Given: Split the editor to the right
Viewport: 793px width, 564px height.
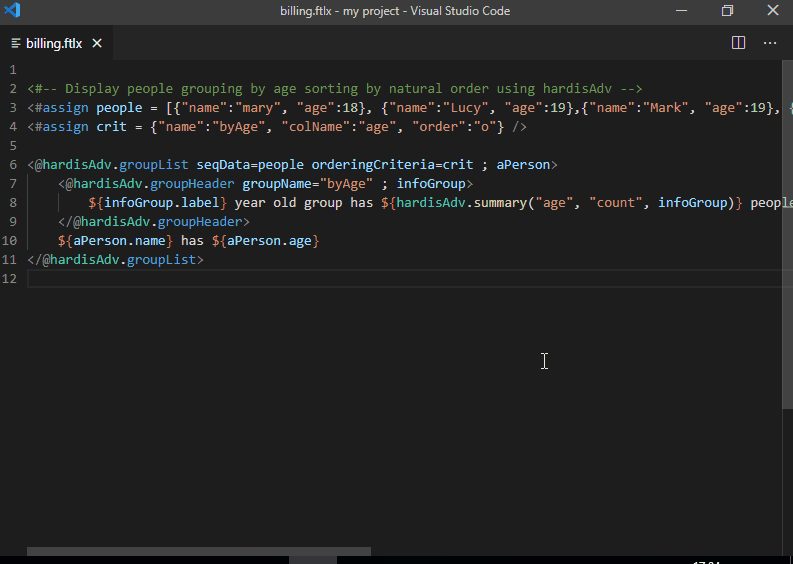Looking at the screenshot, I should (x=738, y=43).
